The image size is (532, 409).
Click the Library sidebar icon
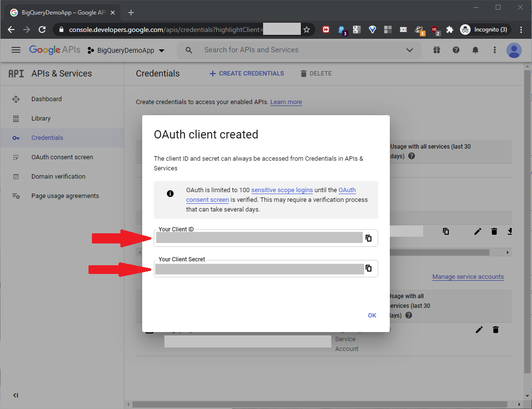(16, 119)
